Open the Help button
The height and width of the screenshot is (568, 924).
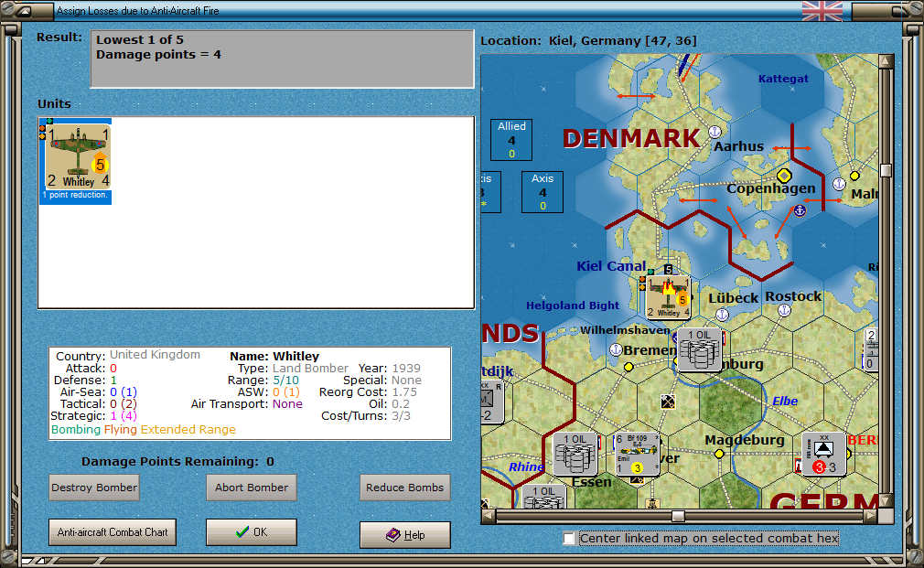click(x=405, y=535)
